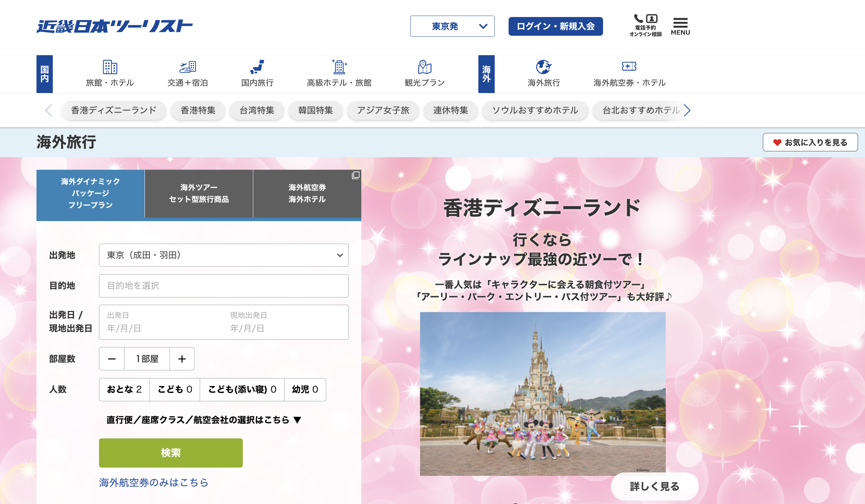This screenshot has width=865, height=504.
Task: Open the 台湾特集 feature chip
Action: tap(257, 110)
